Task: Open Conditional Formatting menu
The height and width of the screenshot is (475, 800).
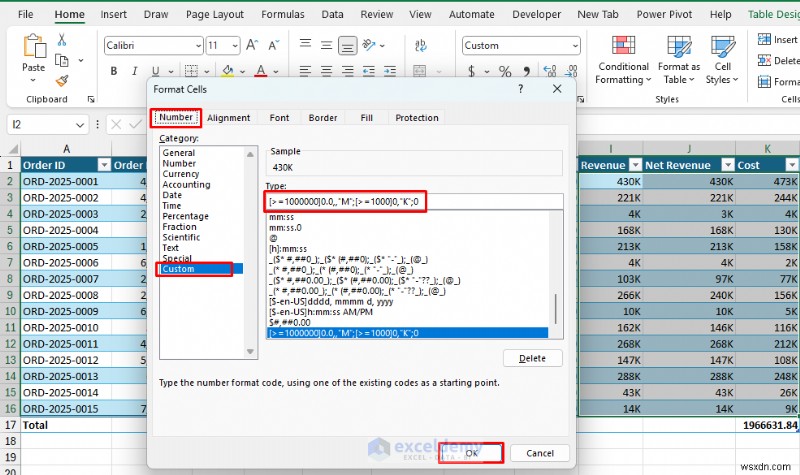Action: [623, 59]
